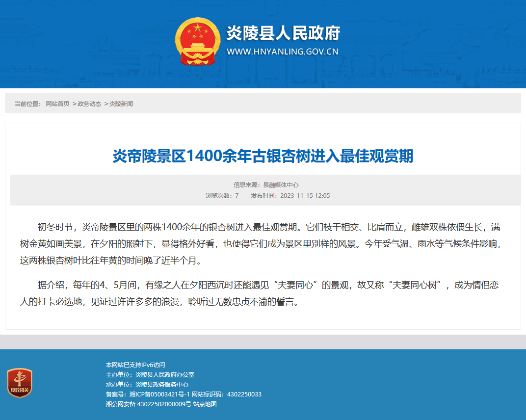Click the national emblem logo
The width and height of the screenshot is (526, 420).
198,42
